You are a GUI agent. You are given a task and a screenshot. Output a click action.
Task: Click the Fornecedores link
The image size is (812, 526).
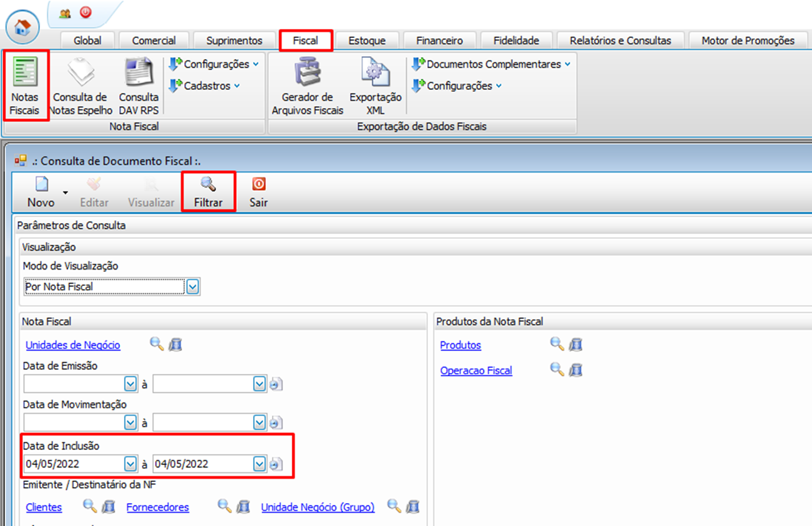158,507
